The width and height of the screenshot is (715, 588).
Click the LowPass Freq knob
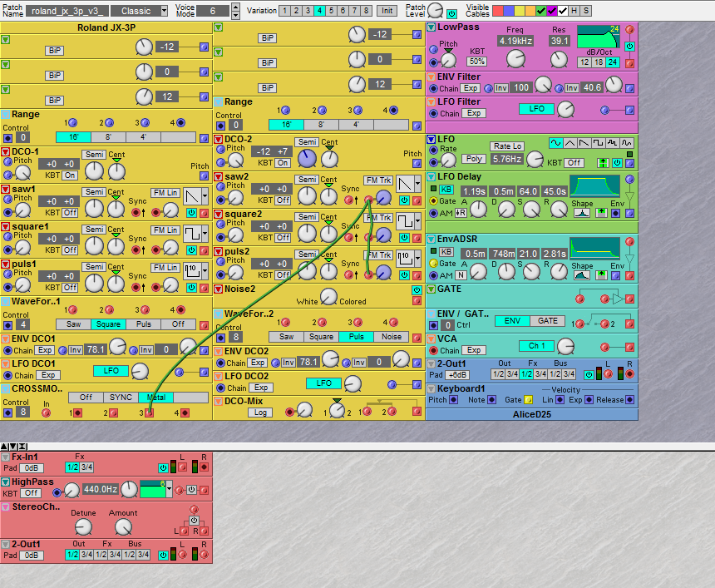pos(515,59)
